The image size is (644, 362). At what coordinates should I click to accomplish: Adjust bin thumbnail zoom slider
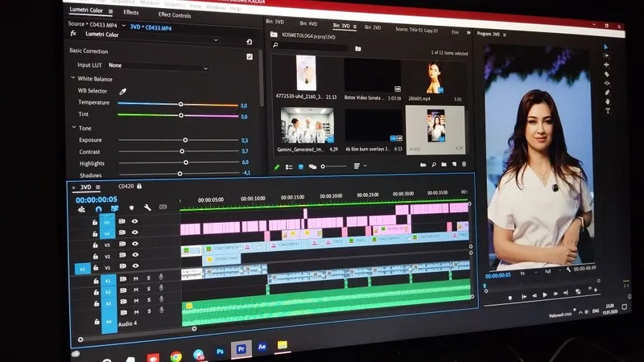click(x=323, y=167)
